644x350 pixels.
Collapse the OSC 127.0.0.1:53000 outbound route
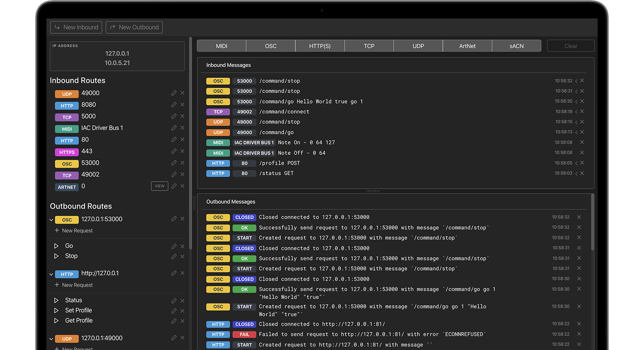[x=51, y=220]
